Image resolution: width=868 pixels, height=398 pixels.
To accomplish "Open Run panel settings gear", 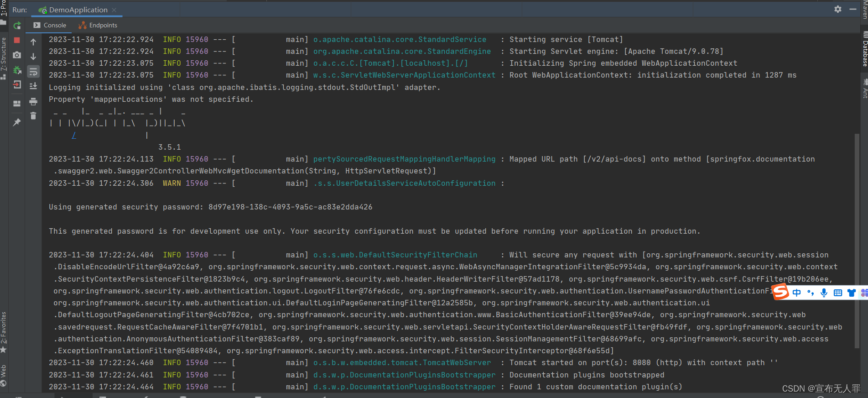I will [x=838, y=9].
